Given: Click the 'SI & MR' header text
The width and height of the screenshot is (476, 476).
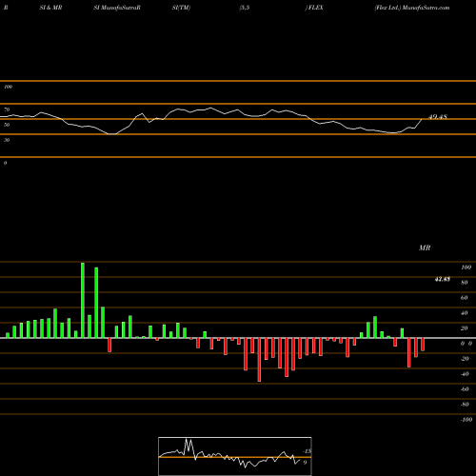Looking at the screenshot, I should [x=50, y=8].
